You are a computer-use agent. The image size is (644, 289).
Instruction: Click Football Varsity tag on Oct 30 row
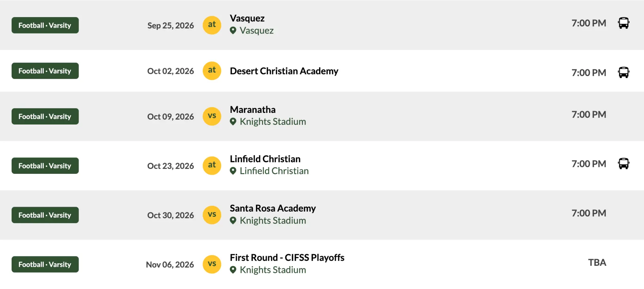[x=45, y=215]
